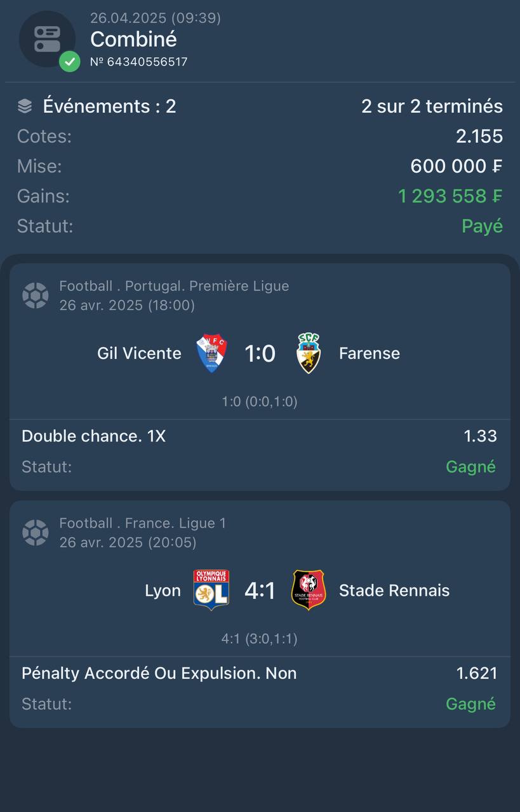This screenshot has height=812, width=520.
Task: Click the Gil Vicente club crest
Action: pyautogui.click(x=212, y=353)
